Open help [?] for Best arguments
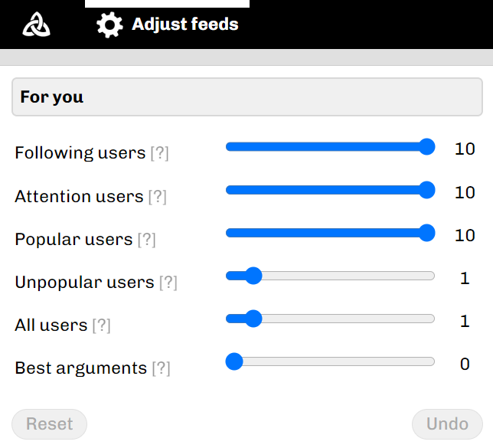 tap(161, 368)
